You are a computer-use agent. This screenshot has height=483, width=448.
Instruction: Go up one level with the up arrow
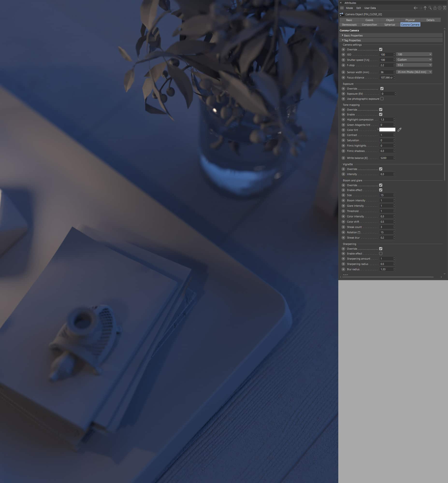tap(425, 8)
